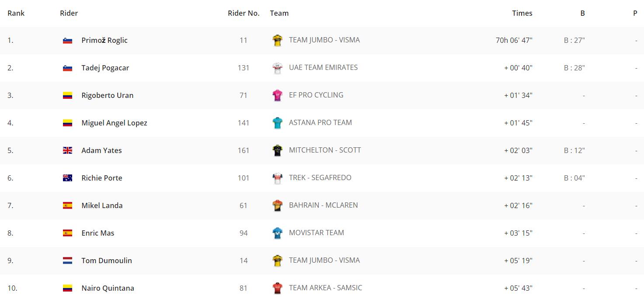Click the pink EF Pro Cycling jersey icon

[277, 96]
